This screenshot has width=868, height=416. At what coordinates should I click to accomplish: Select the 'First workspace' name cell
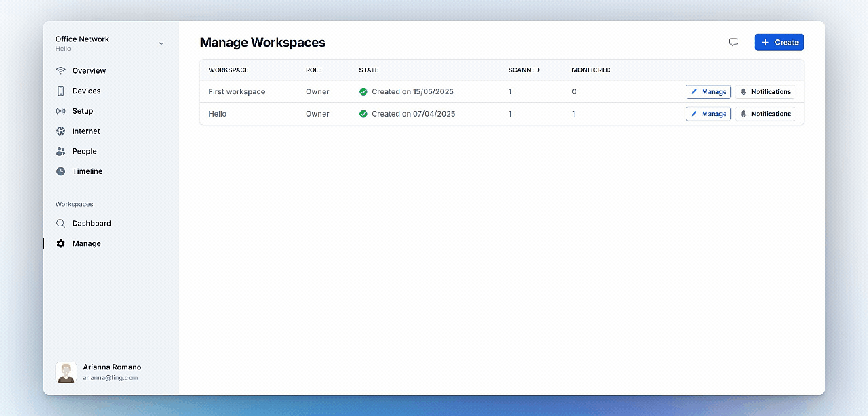point(237,91)
